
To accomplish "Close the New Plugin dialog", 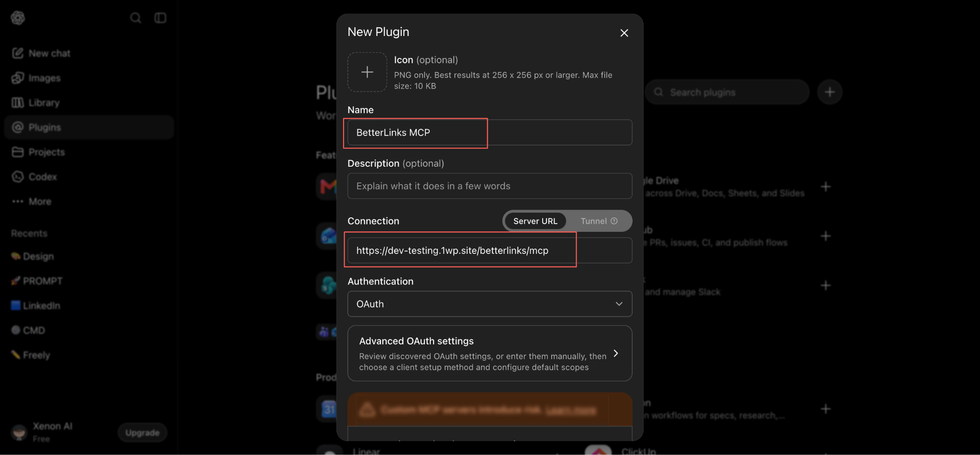I will 624,33.
